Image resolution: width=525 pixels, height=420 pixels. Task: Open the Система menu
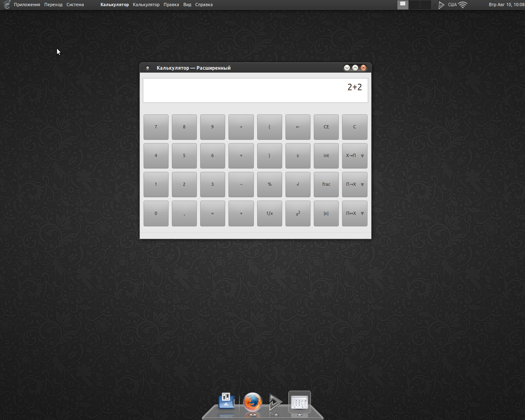[x=75, y=5]
